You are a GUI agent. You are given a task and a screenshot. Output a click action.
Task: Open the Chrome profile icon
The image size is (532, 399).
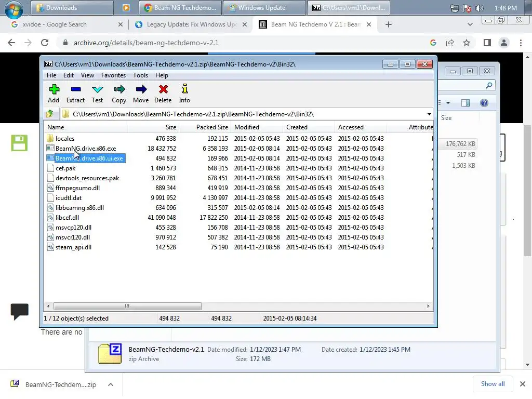(x=504, y=43)
